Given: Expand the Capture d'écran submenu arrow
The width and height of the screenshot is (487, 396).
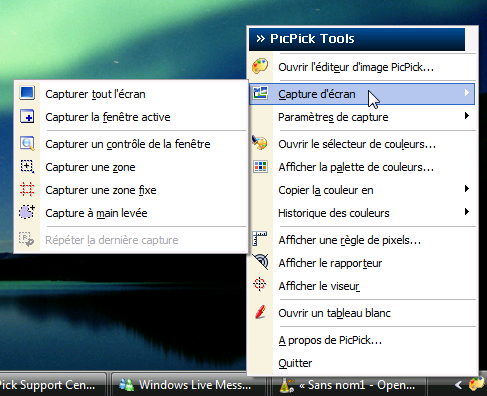Looking at the screenshot, I should click(467, 93).
